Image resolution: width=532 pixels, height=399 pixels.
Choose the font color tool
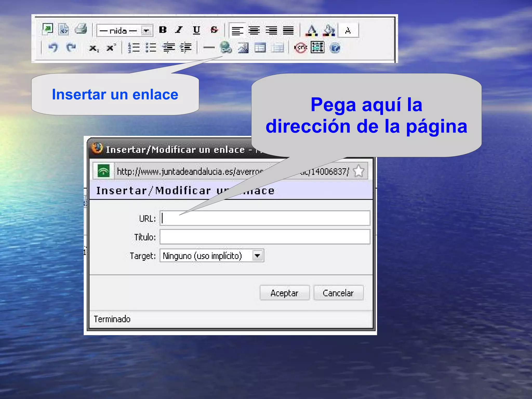(312, 31)
